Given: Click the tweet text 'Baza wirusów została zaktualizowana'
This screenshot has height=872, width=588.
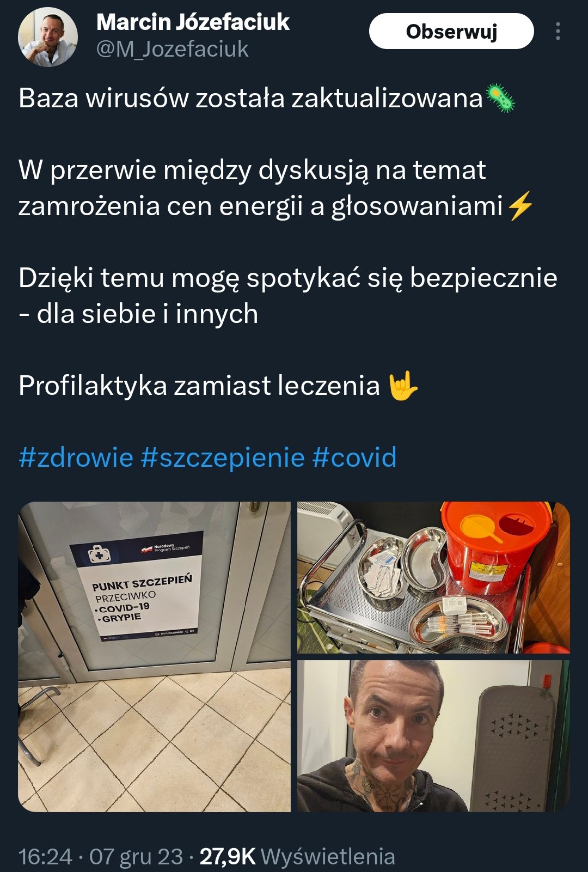Looking at the screenshot, I should click(250, 99).
